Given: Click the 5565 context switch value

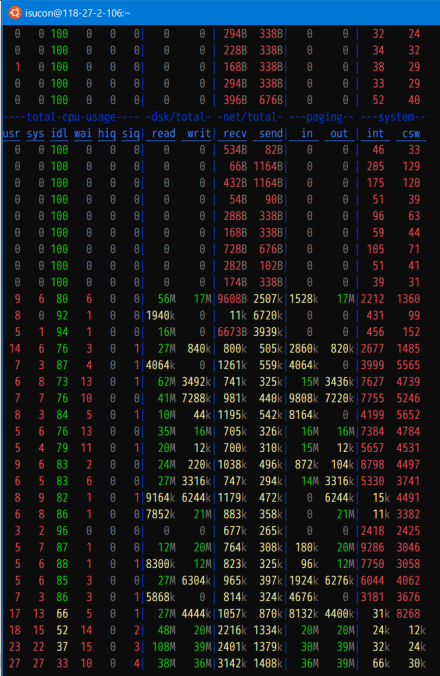Looking at the screenshot, I should [x=408, y=365].
